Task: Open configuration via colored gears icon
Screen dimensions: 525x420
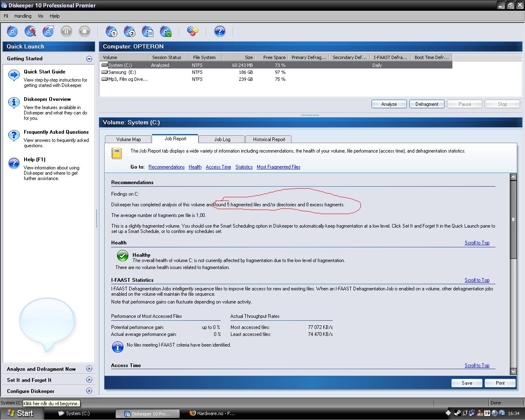Action: [193, 31]
